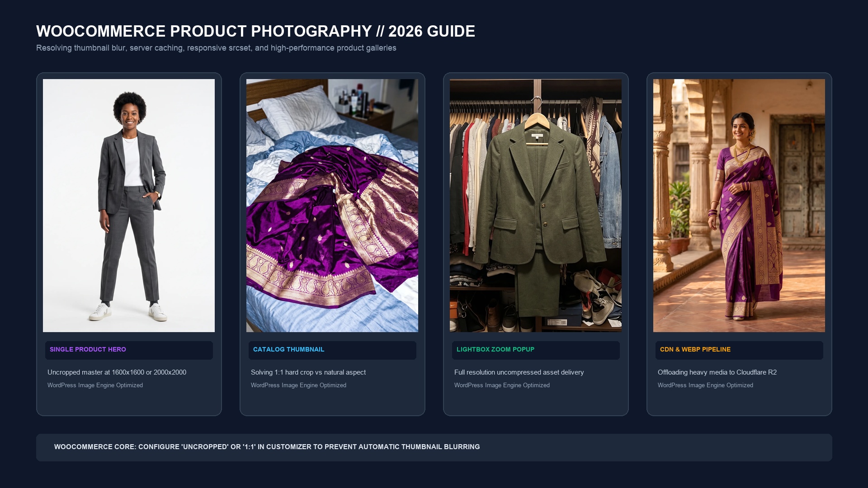Screen dimensions: 868x488
Task: Select the CATALOG THUMBNAIL label
Action: point(288,350)
